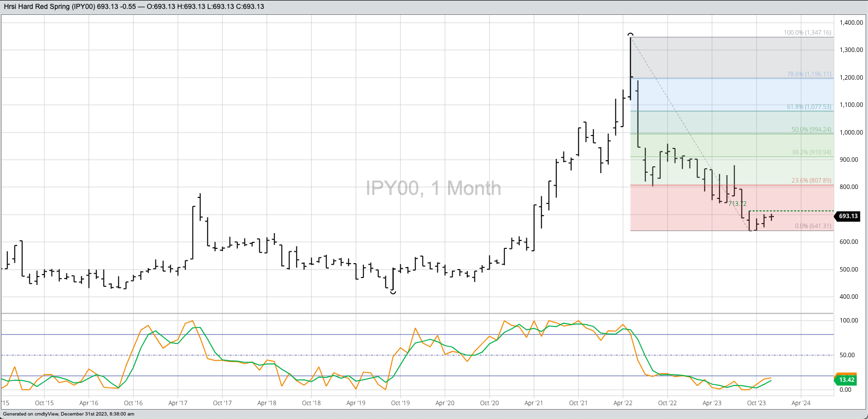Click the 1,400.00 label on the price axis

tap(851, 23)
